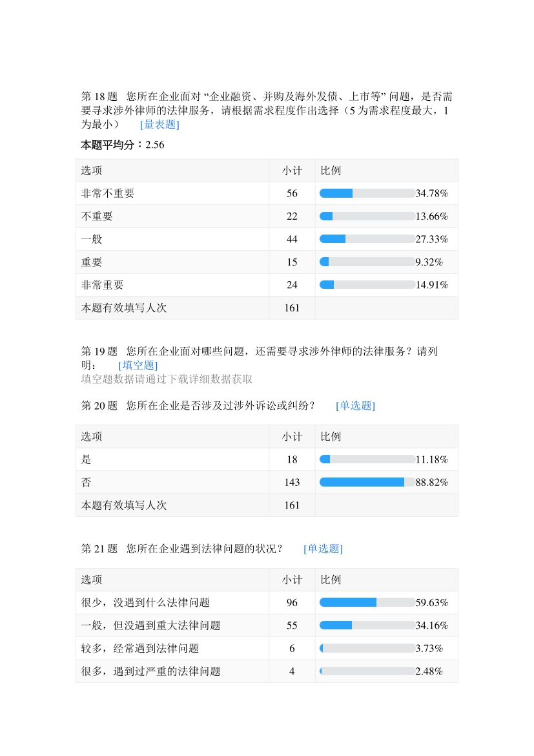Click the 88.82% progress bar for 否
Viewport: 534px width, 756px height.
point(367,482)
